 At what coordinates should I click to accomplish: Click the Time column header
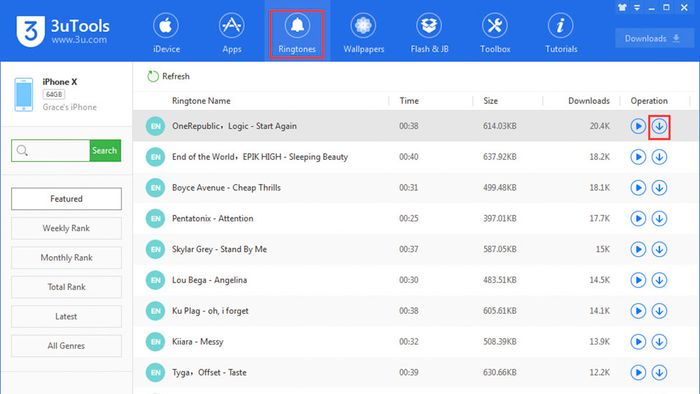click(409, 101)
